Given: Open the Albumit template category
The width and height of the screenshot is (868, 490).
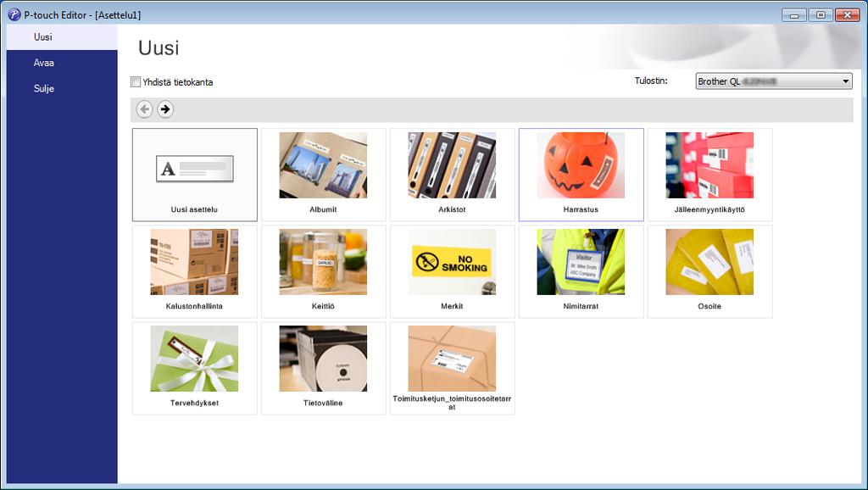Looking at the screenshot, I should point(323,175).
